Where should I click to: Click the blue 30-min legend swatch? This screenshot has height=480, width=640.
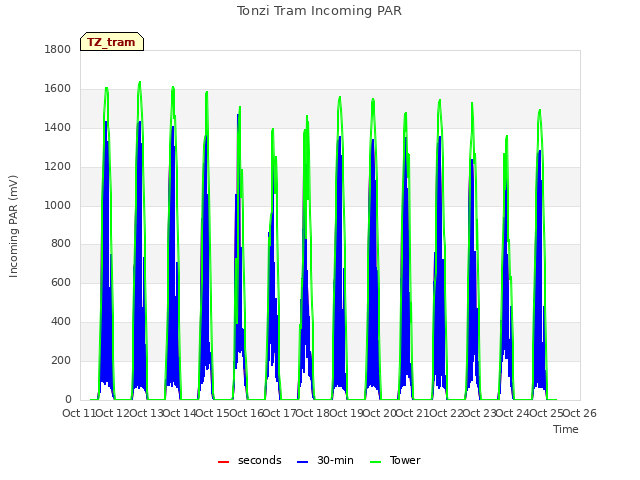pos(302,462)
